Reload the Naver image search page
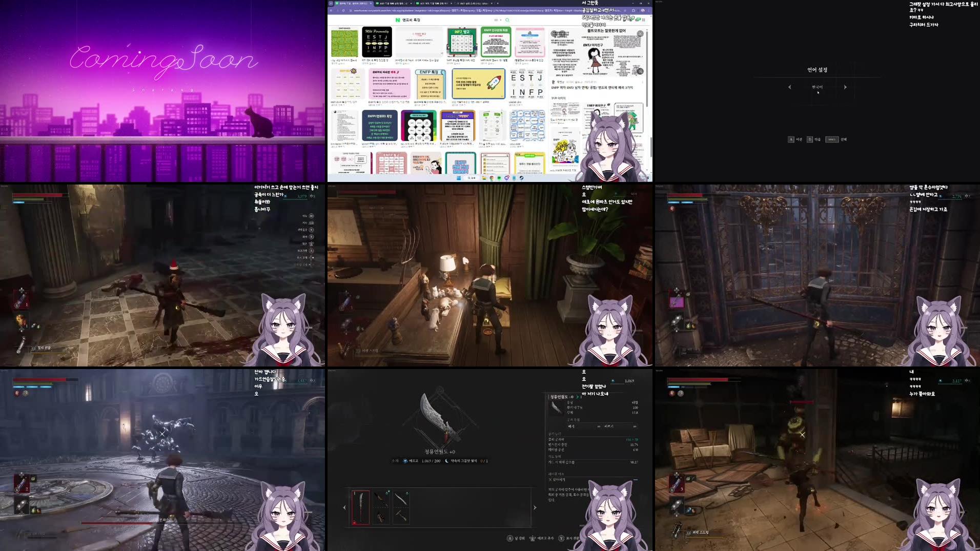 pyautogui.click(x=343, y=10)
